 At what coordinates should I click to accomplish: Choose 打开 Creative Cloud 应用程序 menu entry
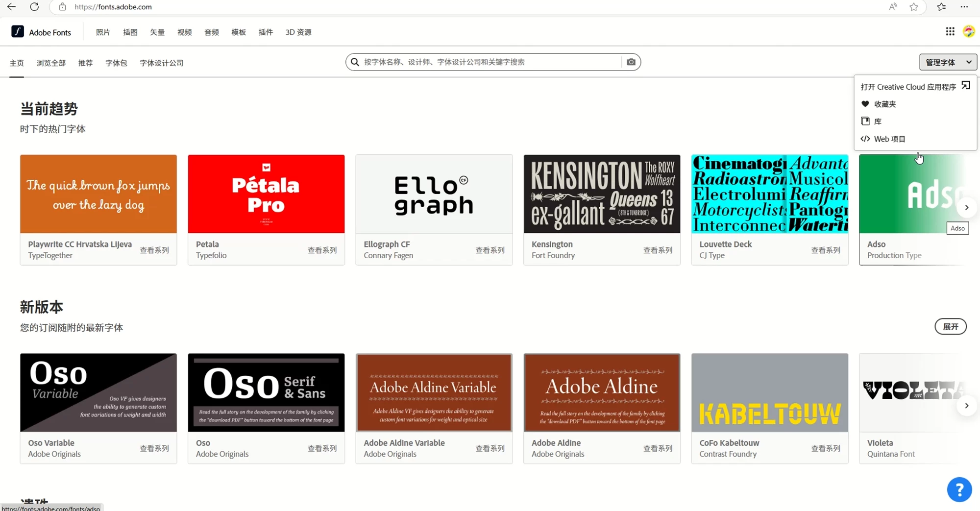point(915,87)
